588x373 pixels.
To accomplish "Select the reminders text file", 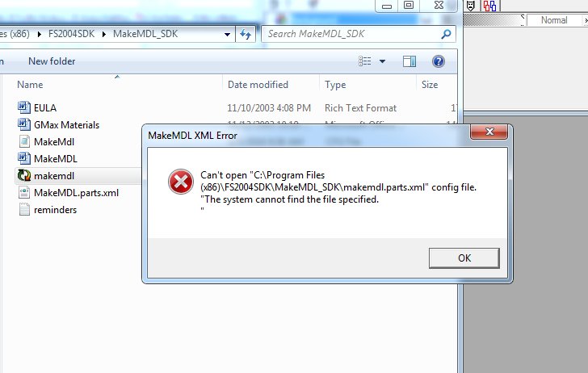I will pyautogui.click(x=55, y=210).
